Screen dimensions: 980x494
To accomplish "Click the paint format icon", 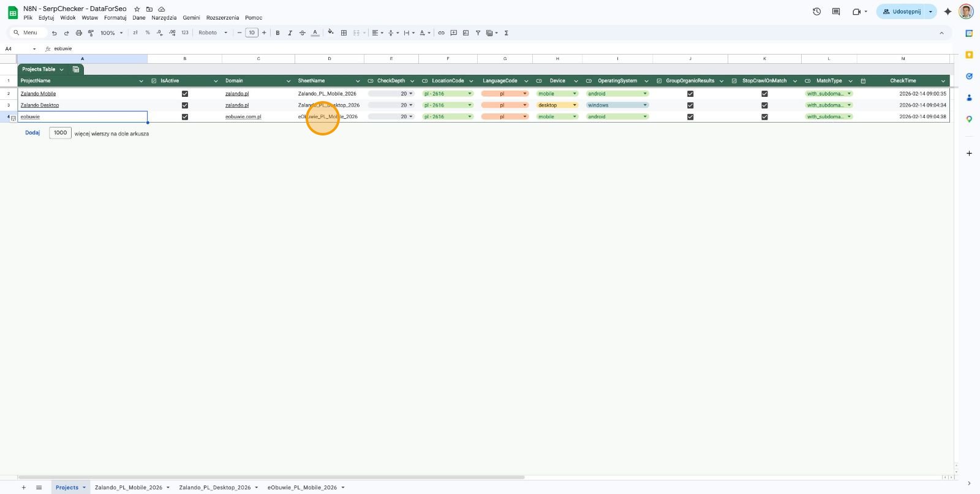I will [x=91, y=33].
